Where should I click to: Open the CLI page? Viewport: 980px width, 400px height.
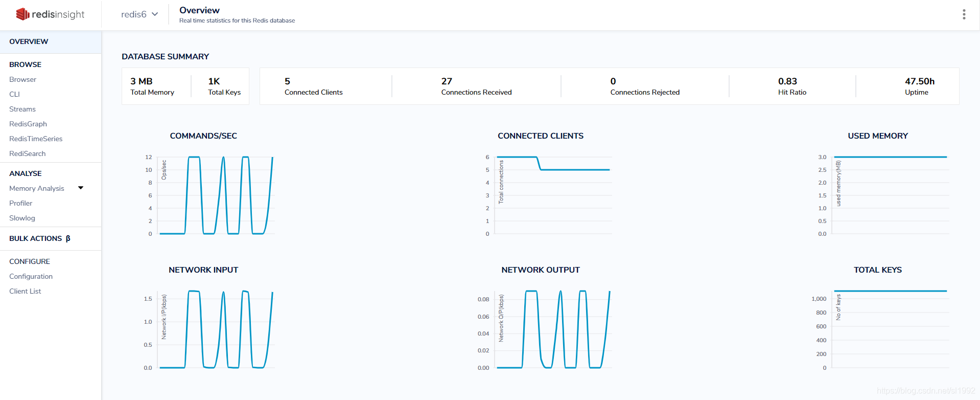[14, 94]
